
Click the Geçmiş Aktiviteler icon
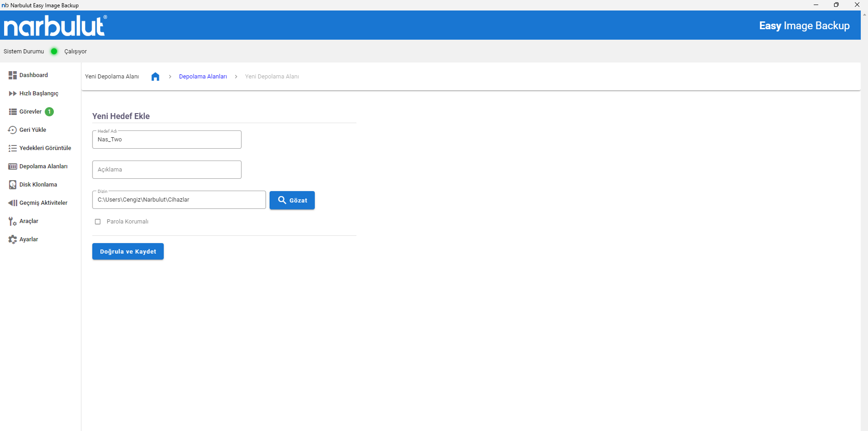click(12, 203)
